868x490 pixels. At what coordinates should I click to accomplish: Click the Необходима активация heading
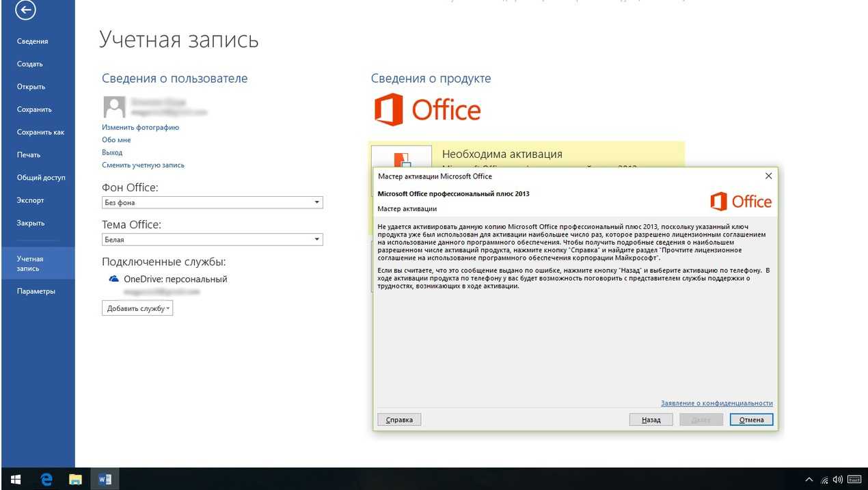(502, 154)
